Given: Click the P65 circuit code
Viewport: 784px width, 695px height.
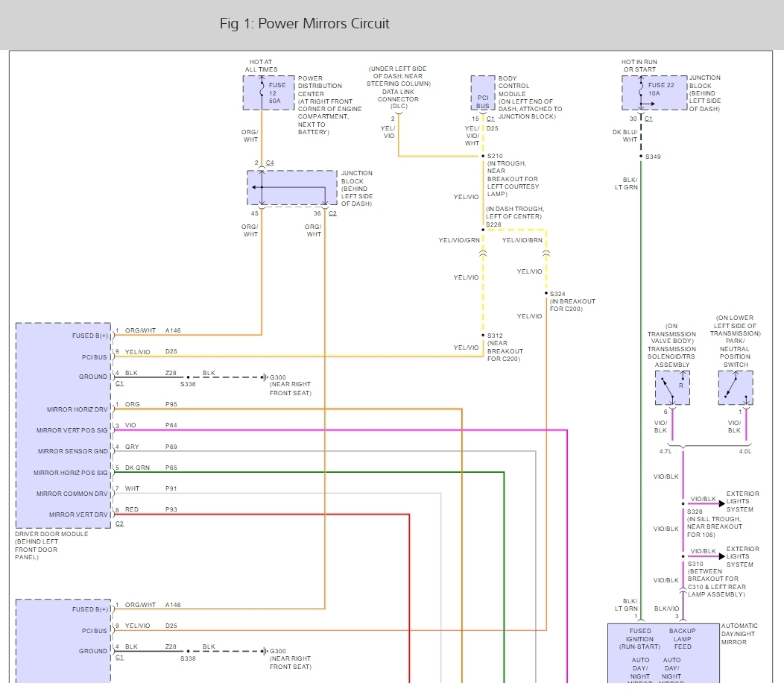Looking at the screenshot, I should tap(171, 468).
